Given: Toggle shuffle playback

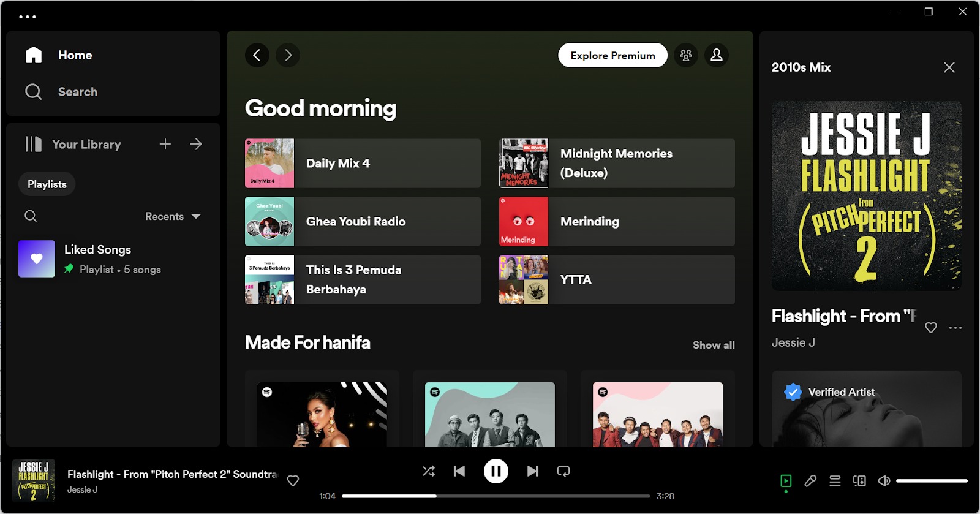Looking at the screenshot, I should (x=429, y=471).
